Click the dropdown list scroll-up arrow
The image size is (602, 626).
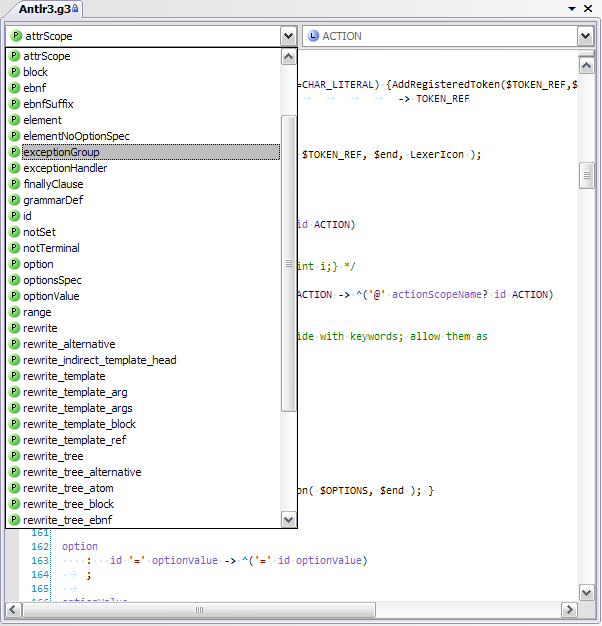point(289,57)
